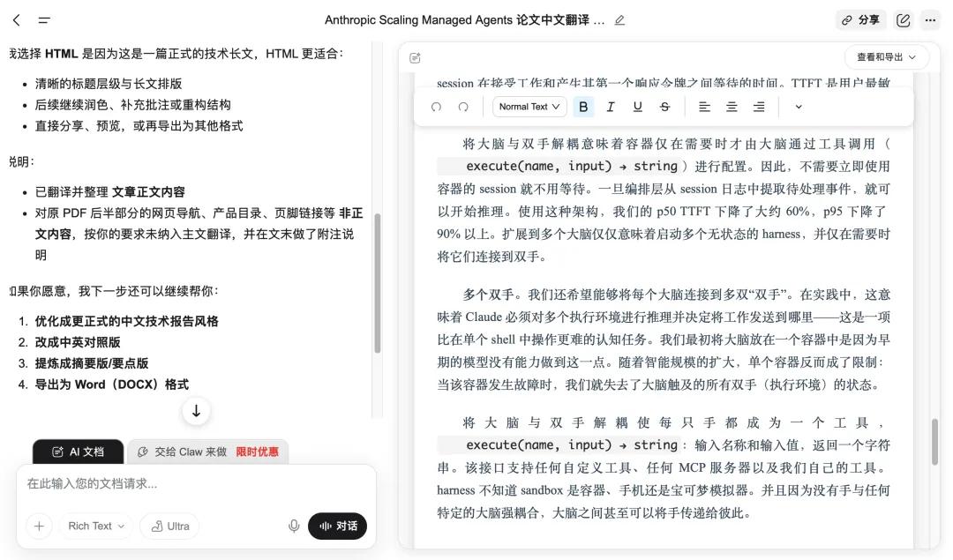The image size is (953, 560).
Task: Click suggestion 改成中英对照版
Action: click(77, 342)
